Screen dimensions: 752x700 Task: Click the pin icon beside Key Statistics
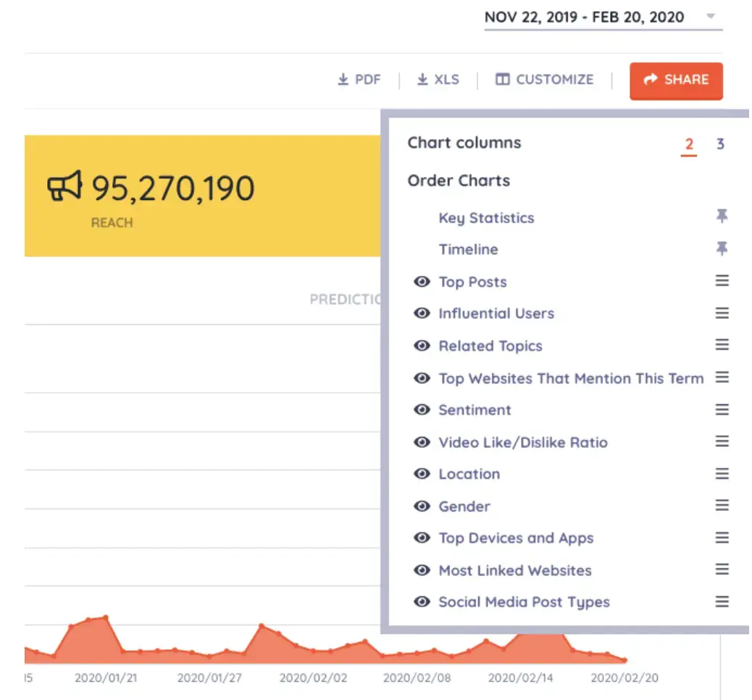click(722, 217)
